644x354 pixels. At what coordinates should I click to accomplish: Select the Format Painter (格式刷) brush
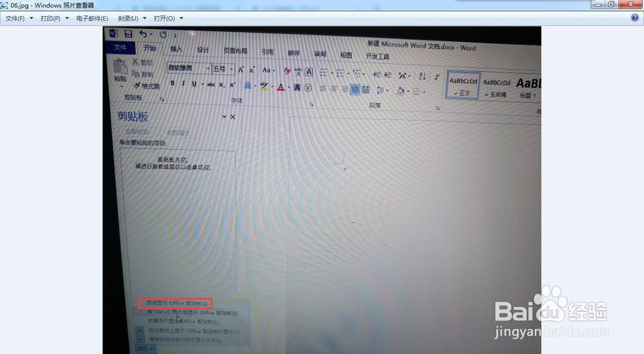(x=137, y=85)
